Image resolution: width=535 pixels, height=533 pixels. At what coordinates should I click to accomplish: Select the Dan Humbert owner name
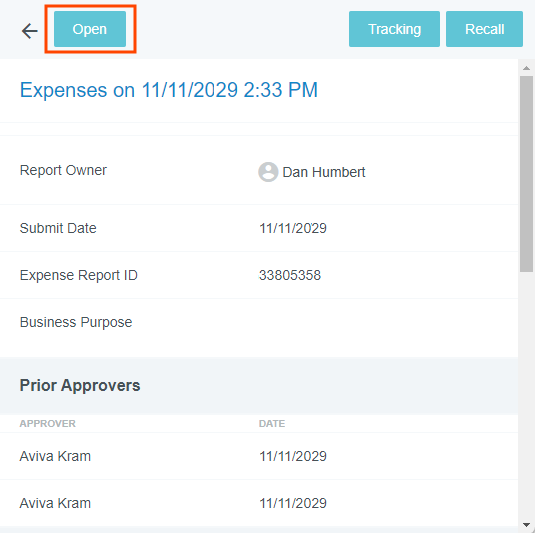click(x=324, y=172)
